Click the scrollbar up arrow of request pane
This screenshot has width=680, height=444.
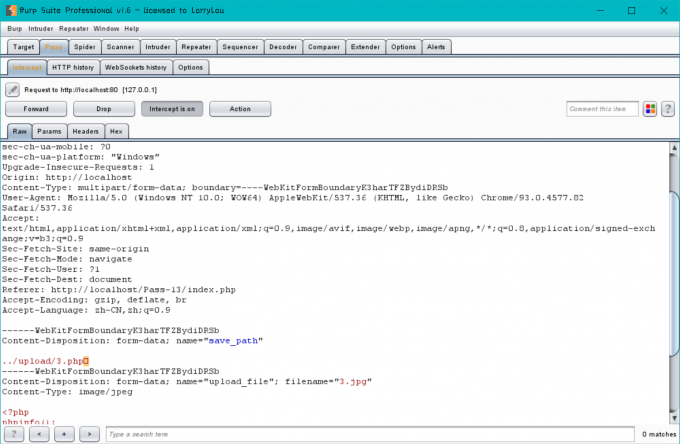pos(674,147)
